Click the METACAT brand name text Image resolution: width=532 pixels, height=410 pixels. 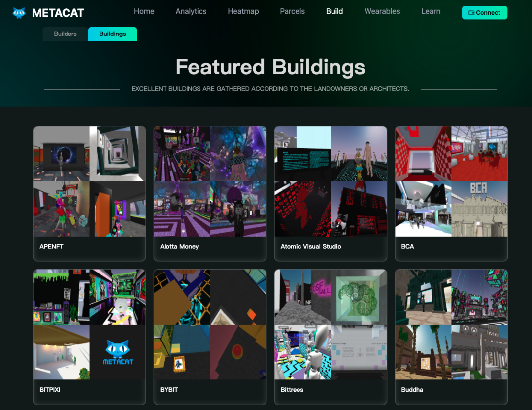click(x=58, y=13)
